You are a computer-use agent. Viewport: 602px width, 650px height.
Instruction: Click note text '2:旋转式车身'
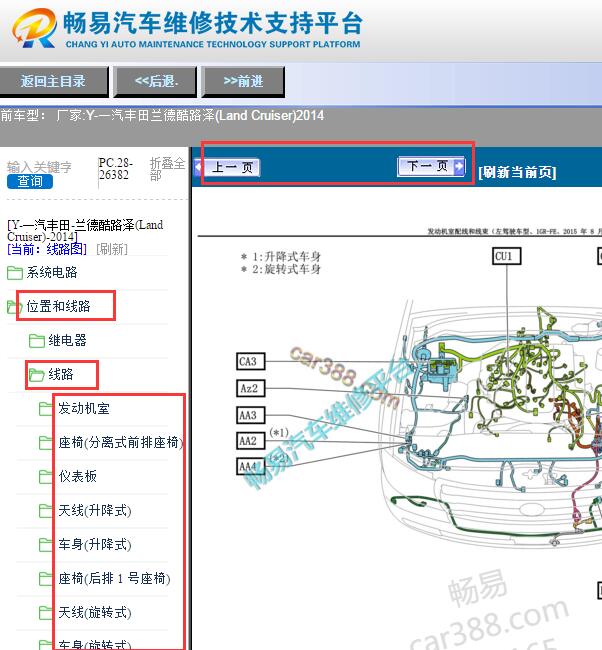pos(286,269)
